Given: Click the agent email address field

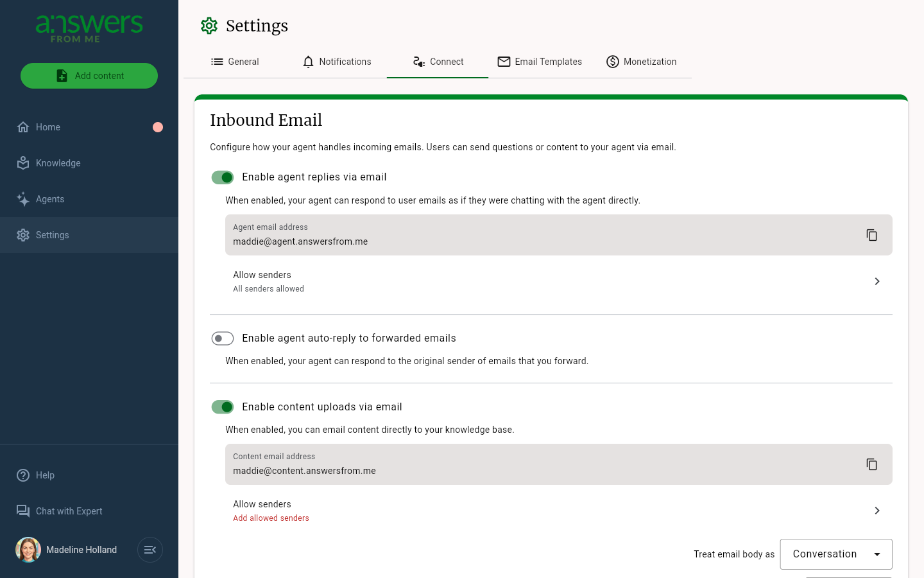Looking at the screenshot, I should coord(558,235).
